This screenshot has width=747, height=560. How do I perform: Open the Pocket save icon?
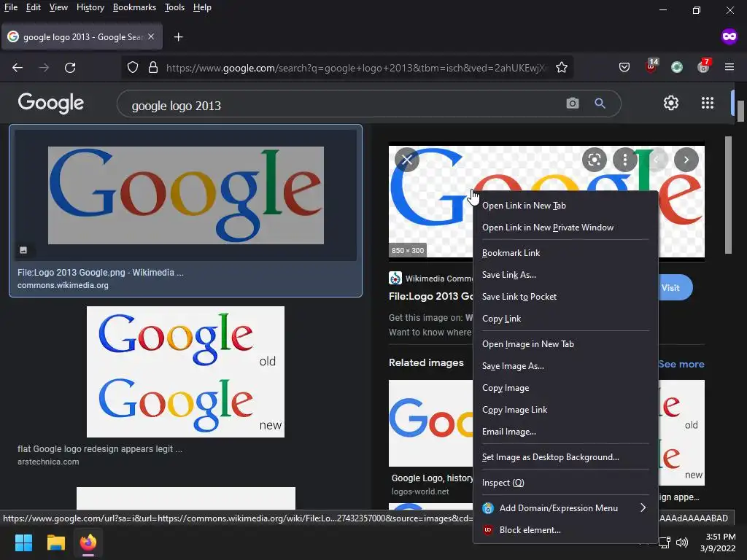click(624, 68)
